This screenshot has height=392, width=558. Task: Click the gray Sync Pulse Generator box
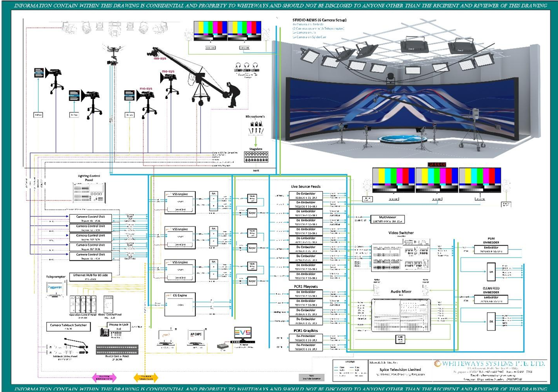pyautogui.click(x=312, y=377)
